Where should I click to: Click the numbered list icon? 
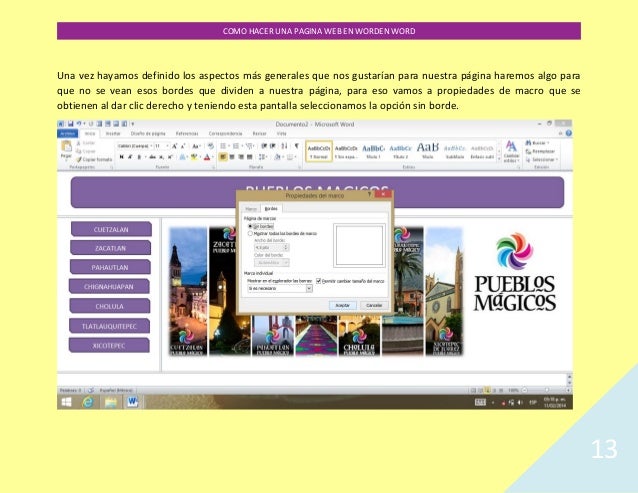(x=236, y=146)
